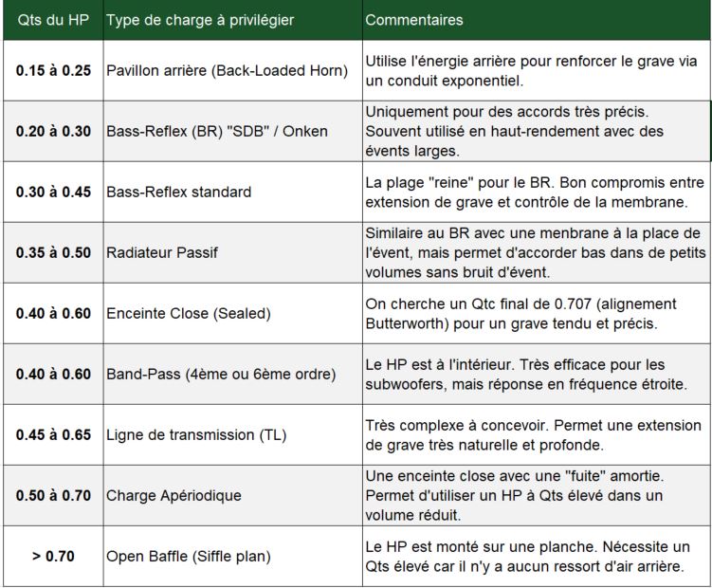Viewport: 712px width, 588px height.
Task: Select the "Band-Pass (4ème ou 6ème ordre)" cell
Action: tap(221, 374)
